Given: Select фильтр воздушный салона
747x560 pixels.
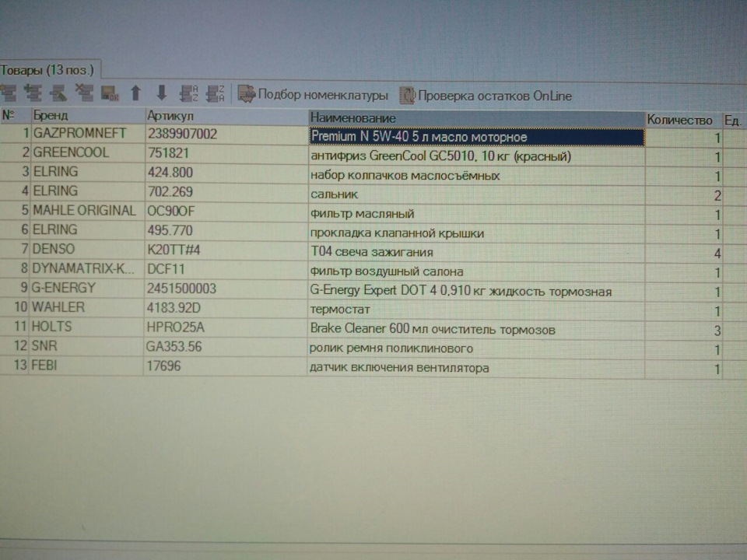Looking at the screenshot, I should (x=476, y=272).
